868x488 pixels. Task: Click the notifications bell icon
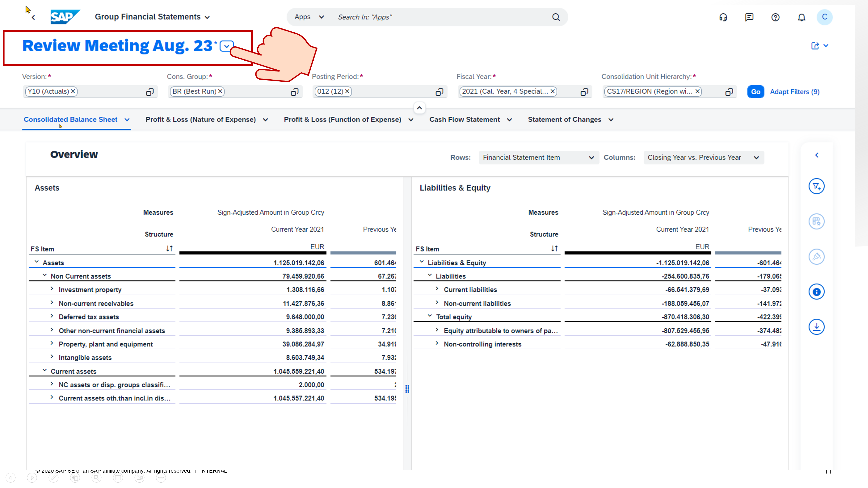click(801, 17)
